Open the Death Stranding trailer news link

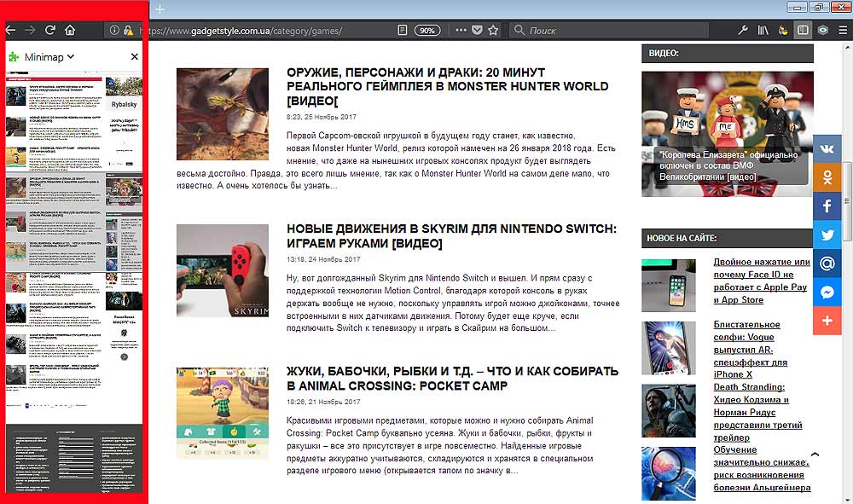(757, 412)
